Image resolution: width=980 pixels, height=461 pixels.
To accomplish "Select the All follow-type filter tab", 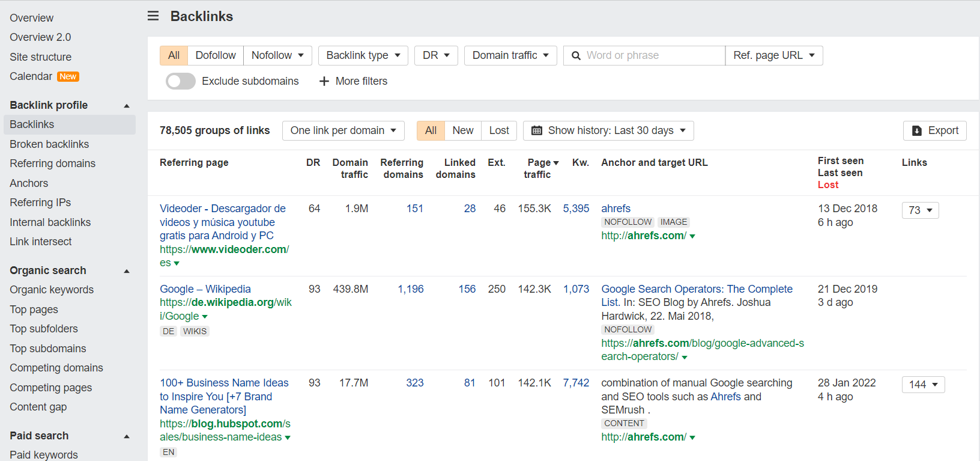I will point(174,55).
